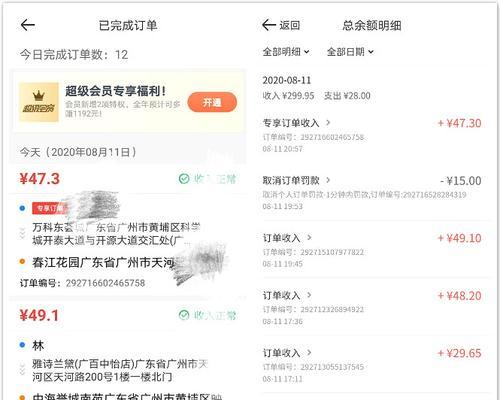Viewport: 500px width, 400px height.
Task: Tap green check icon beside ¥49.1 order
Action: [x=184, y=315]
